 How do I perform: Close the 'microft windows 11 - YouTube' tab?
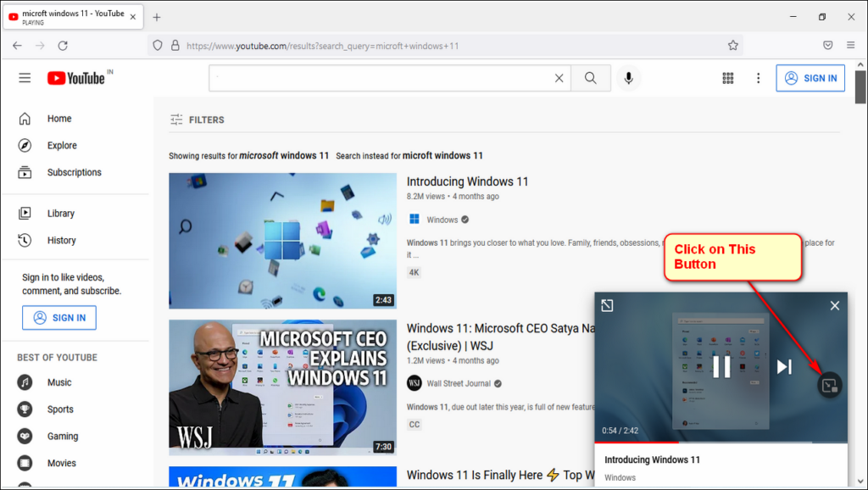tap(133, 17)
